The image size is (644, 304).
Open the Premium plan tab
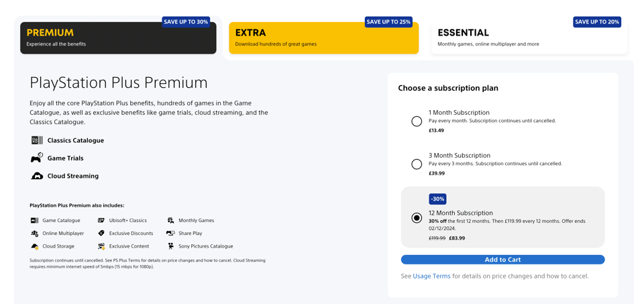pyautogui.click(x=118, y=38)
